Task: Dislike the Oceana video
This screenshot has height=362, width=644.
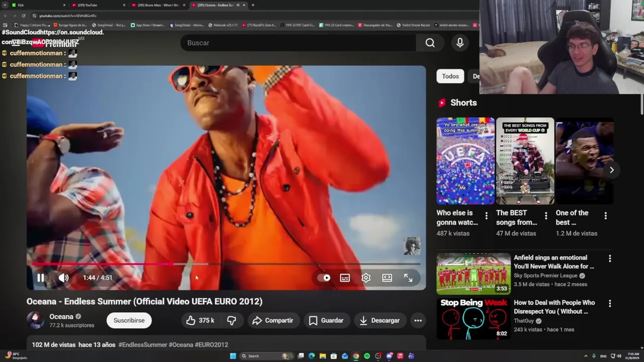Action: point(231,320)
